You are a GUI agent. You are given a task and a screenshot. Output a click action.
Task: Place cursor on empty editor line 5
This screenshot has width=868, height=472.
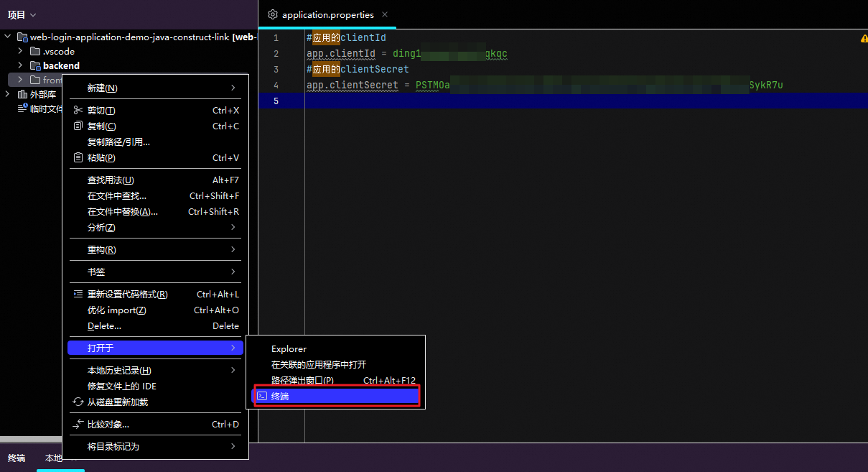click(x=586, y=101)
